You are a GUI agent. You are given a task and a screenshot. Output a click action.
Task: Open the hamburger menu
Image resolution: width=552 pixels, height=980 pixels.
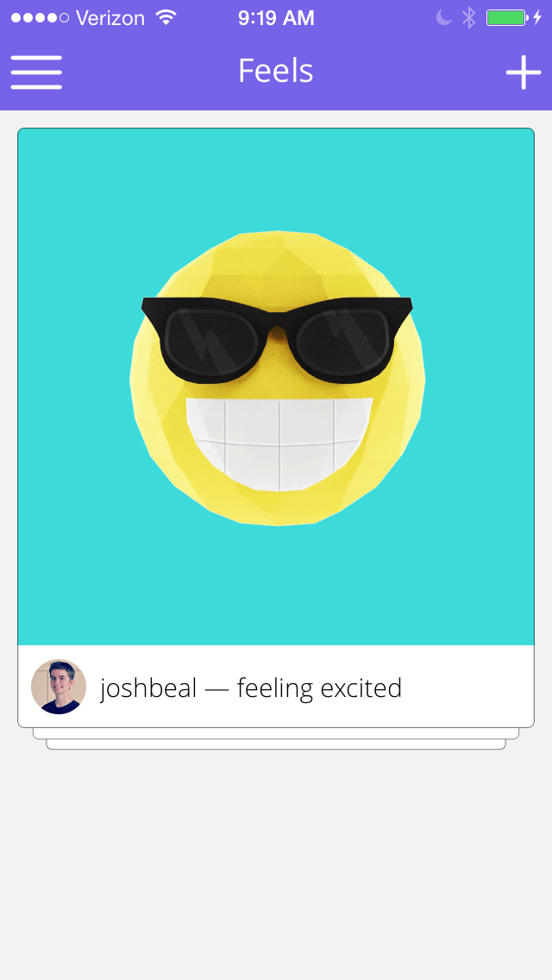pos(36,72)
